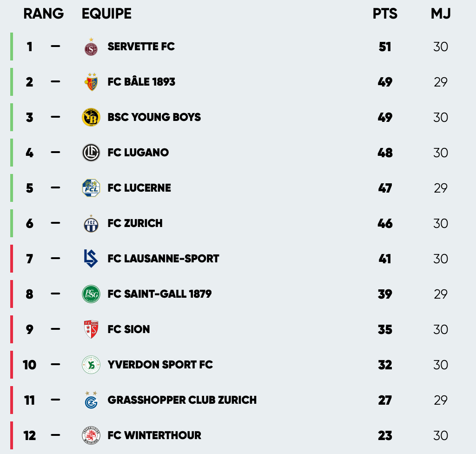Open the Servette FC team name link

pyautogui.click(x=141, y=47)
